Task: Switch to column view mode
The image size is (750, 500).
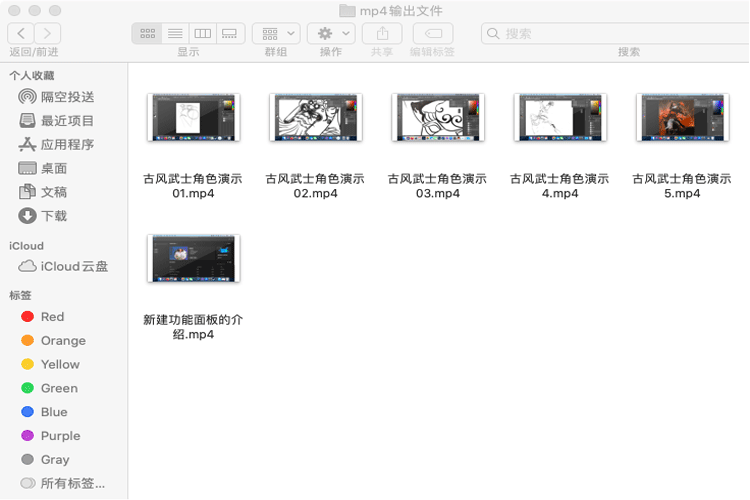Action: tap(202, 33)
